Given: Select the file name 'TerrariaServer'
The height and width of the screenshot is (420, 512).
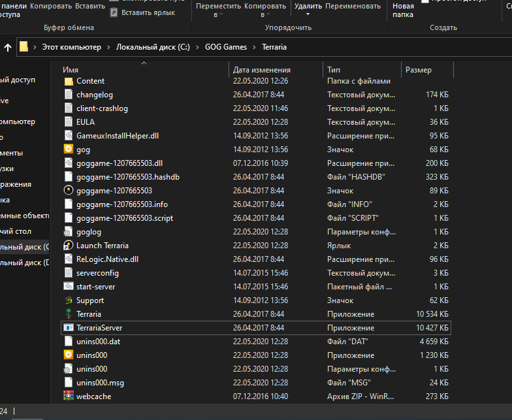Looking at the screenshot, I should 99,328.
